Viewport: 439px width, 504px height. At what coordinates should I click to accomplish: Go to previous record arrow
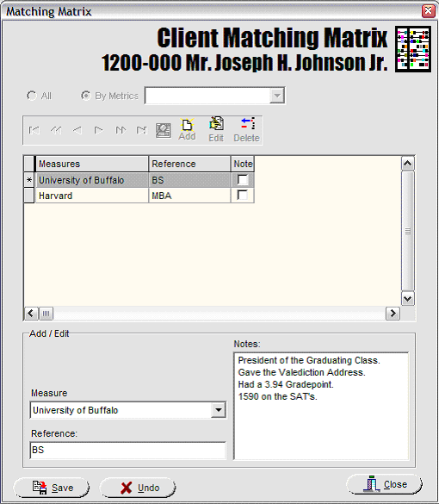(x=77, y=130)
